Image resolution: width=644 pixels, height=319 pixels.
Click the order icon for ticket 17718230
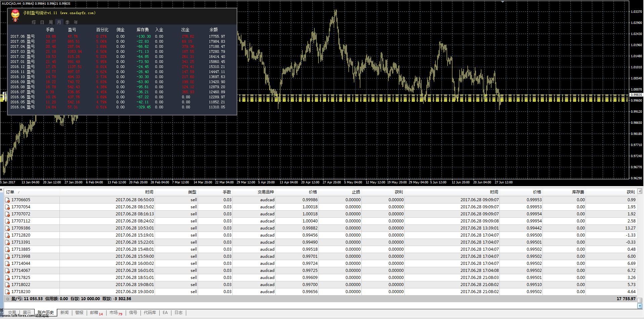coord(7,292)
